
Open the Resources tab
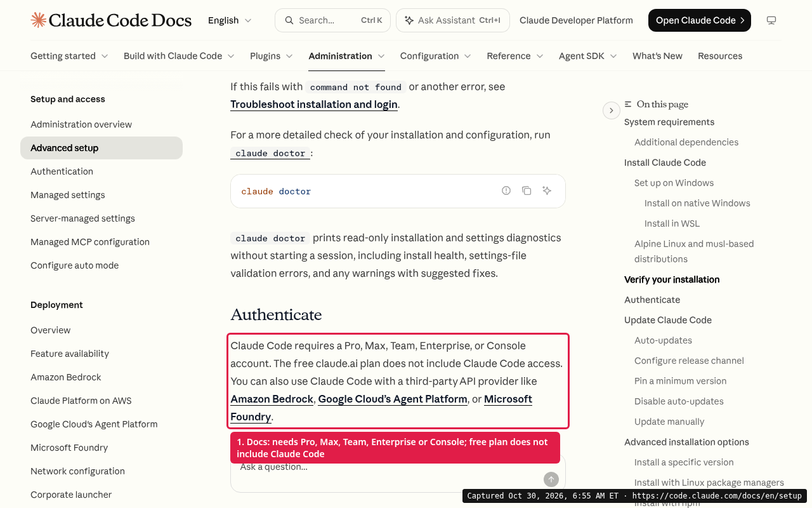(720, 56)
